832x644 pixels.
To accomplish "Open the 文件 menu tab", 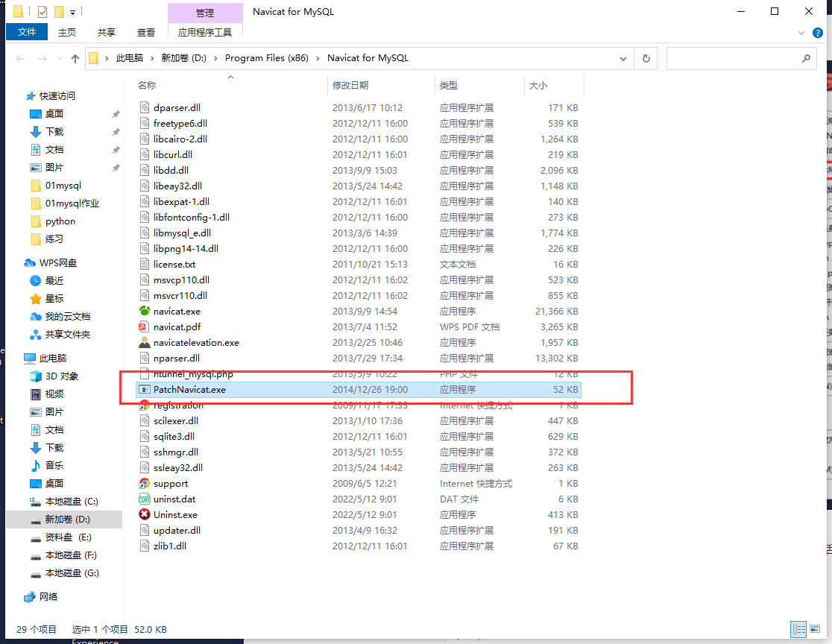I will point(27,32).
